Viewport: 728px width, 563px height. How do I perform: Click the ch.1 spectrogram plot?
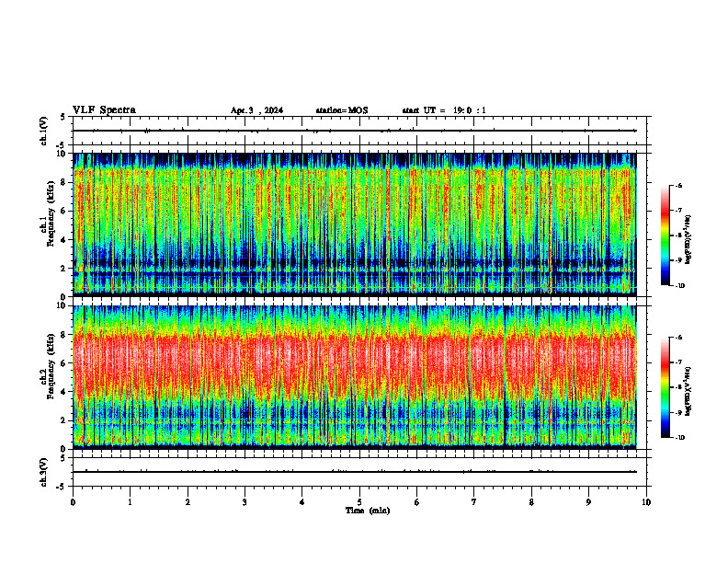tap(355, 224)
